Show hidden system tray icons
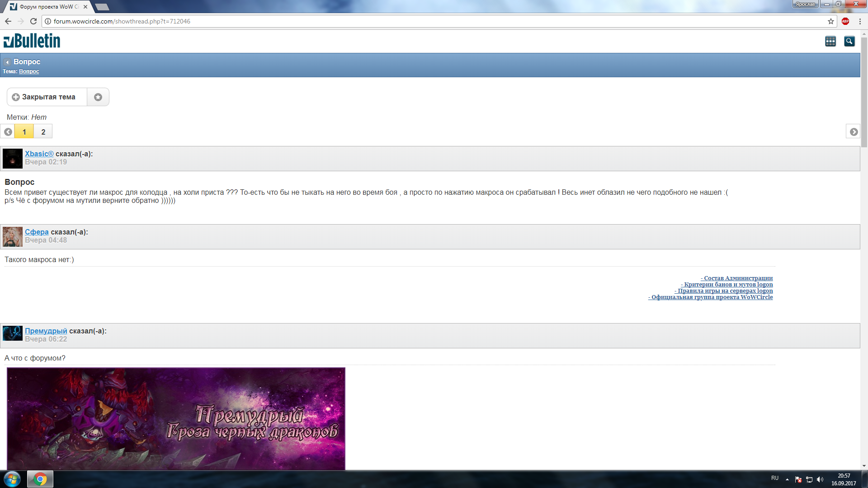868x488 pixels. 787,479
